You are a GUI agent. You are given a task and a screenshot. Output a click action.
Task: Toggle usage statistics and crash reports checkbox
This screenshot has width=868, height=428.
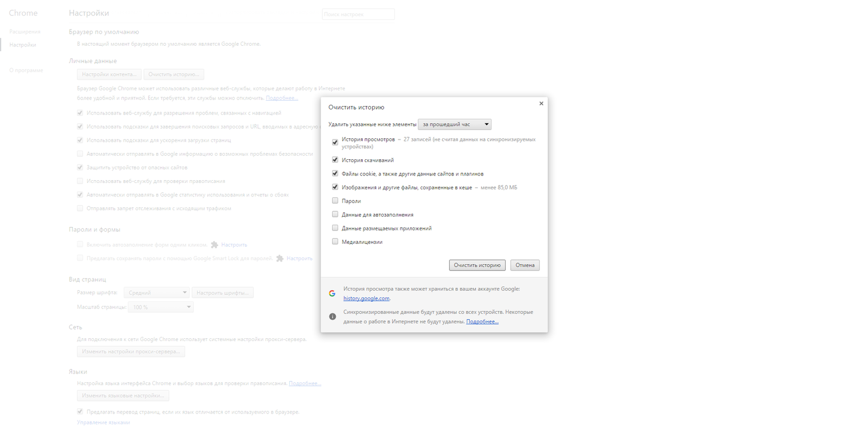(80, 195)
